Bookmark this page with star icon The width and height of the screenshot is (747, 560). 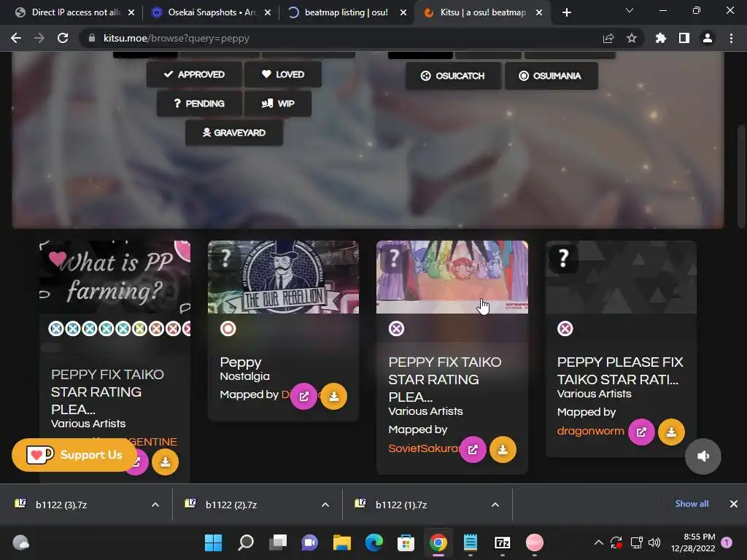tap(632, 38)
